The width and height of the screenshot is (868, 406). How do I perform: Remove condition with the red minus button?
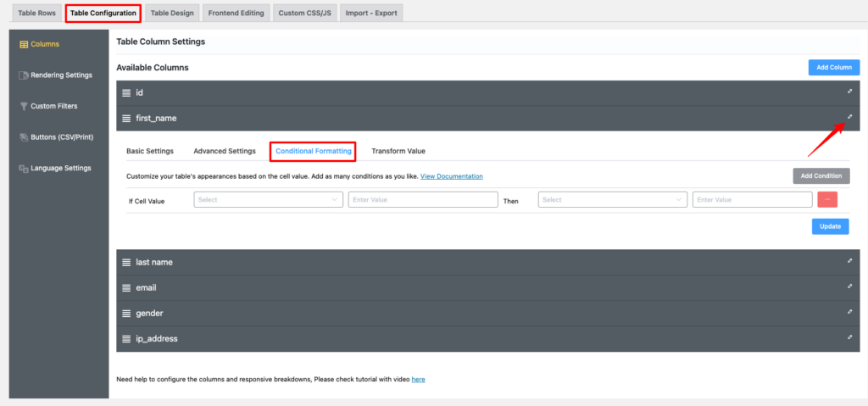[x=827, y=199]
